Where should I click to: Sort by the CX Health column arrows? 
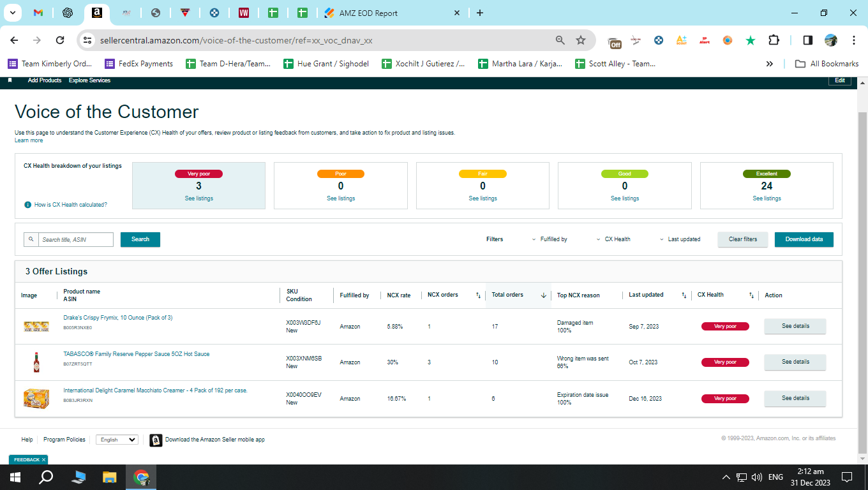751,295
